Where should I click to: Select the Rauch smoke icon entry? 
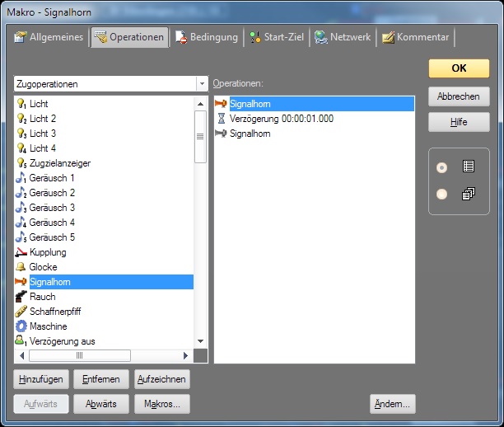pos(21,297)
